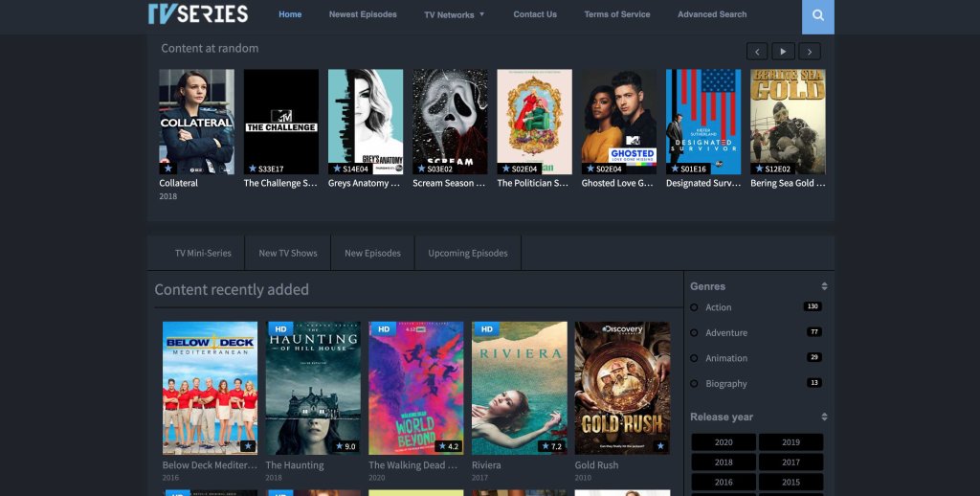Collapse the Genres section arrows
The image size is (980, 496).
[824, 286]
